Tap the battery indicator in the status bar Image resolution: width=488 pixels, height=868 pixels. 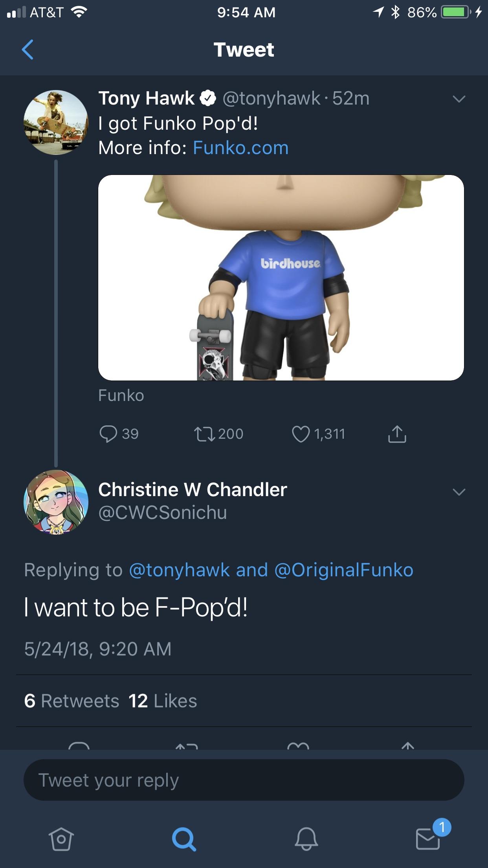coord(456,12)
